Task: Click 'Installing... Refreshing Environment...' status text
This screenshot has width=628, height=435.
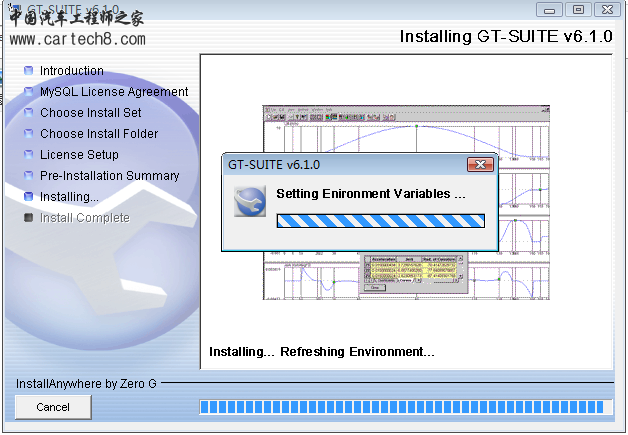Action: tap(322, 352)
